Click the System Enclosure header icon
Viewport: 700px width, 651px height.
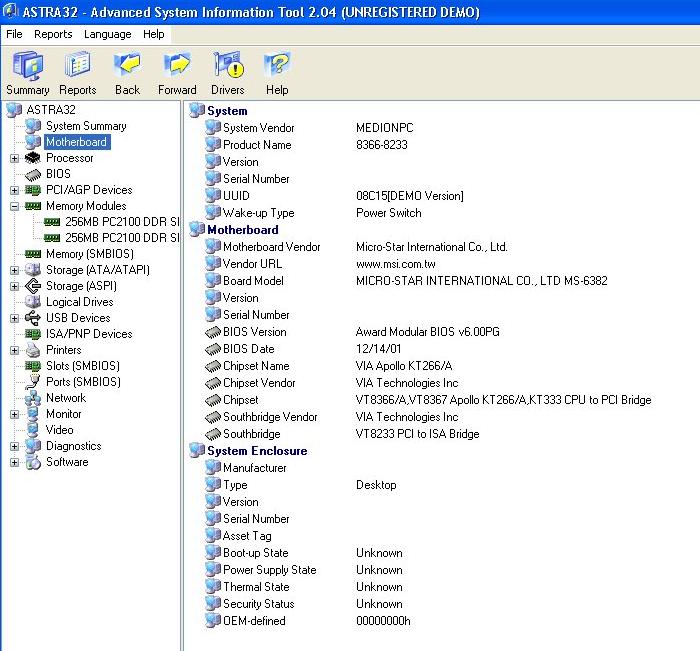pyautogui.click(x=197, y=451)
